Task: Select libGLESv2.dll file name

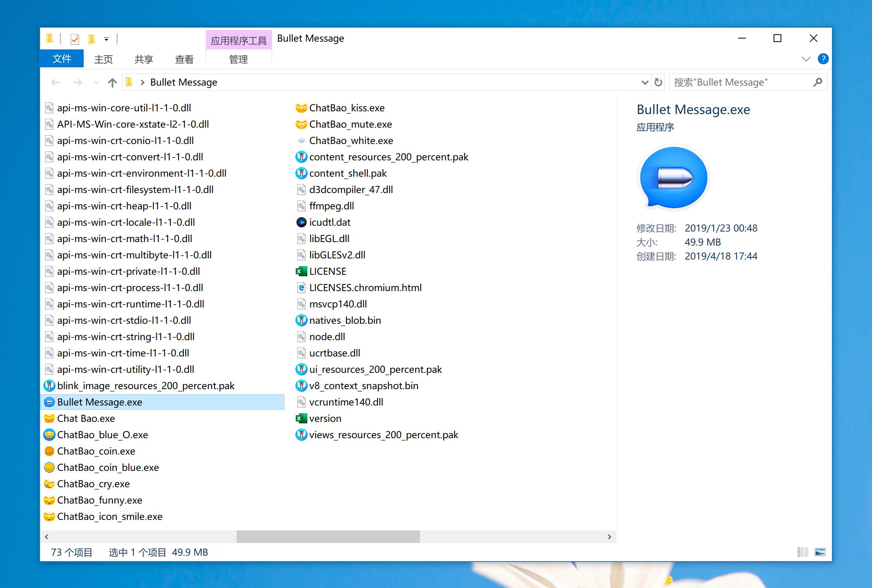Action: pyautogui.click(x=337, y=255)
